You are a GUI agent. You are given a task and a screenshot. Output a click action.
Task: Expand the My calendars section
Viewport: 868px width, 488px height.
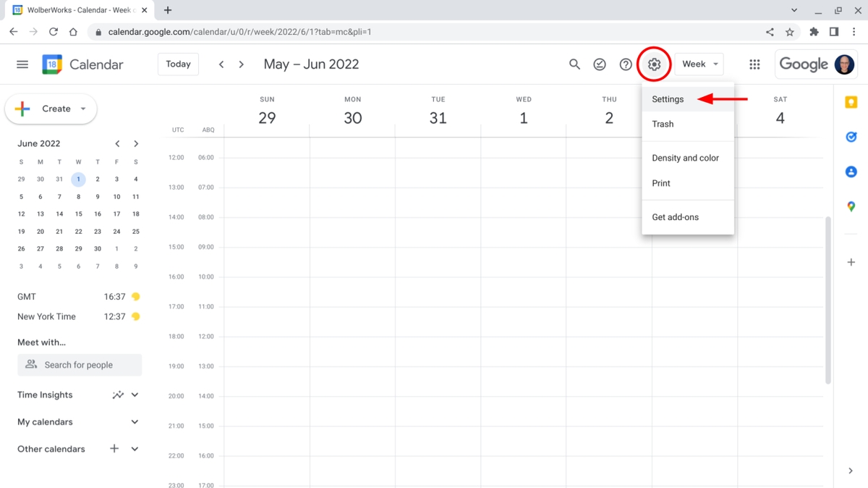coord(135,422)
